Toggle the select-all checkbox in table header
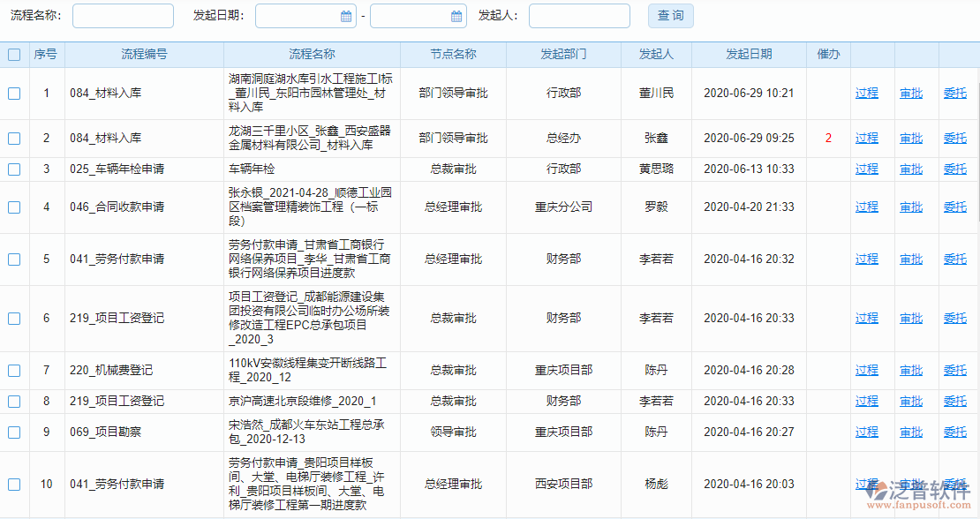The height and width of the screenshot is (519, 980). (x=12, y=54)
